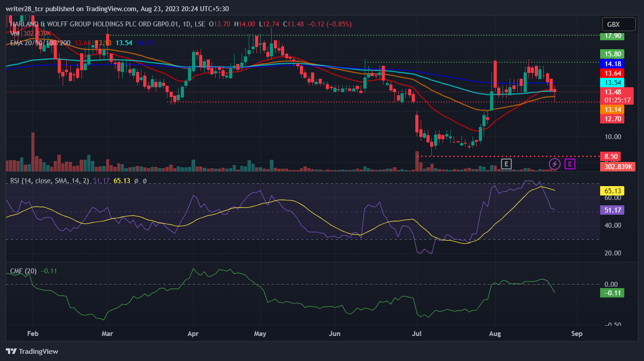Click the 17.90 resistance price label
Screen dimensions: 644x361
612,36
